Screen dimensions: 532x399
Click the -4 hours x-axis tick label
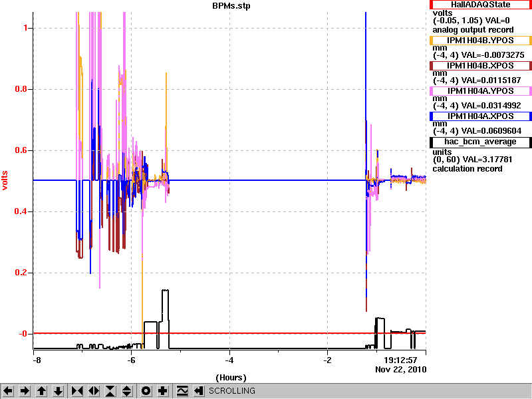pos(229,360)
